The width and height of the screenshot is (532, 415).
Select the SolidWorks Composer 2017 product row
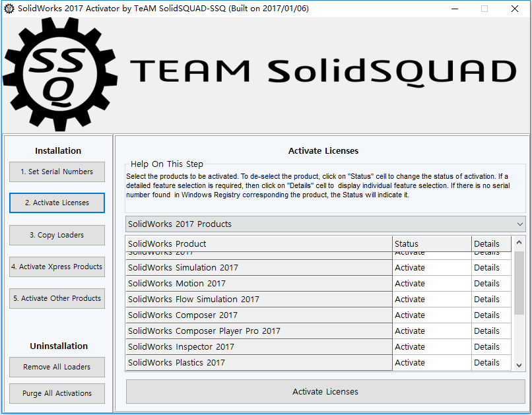259,315
